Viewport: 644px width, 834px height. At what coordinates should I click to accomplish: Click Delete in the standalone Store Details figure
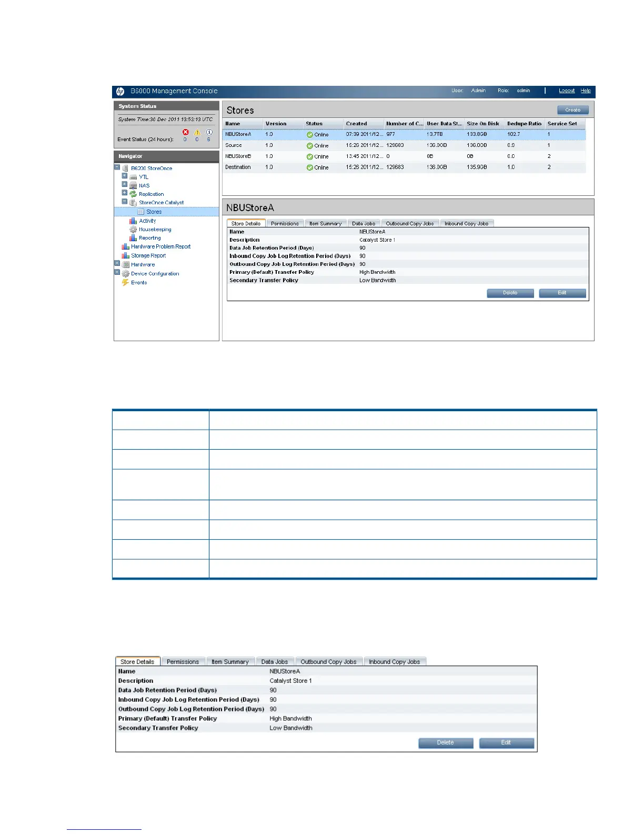pyautogui.click(x=446, y=742)
